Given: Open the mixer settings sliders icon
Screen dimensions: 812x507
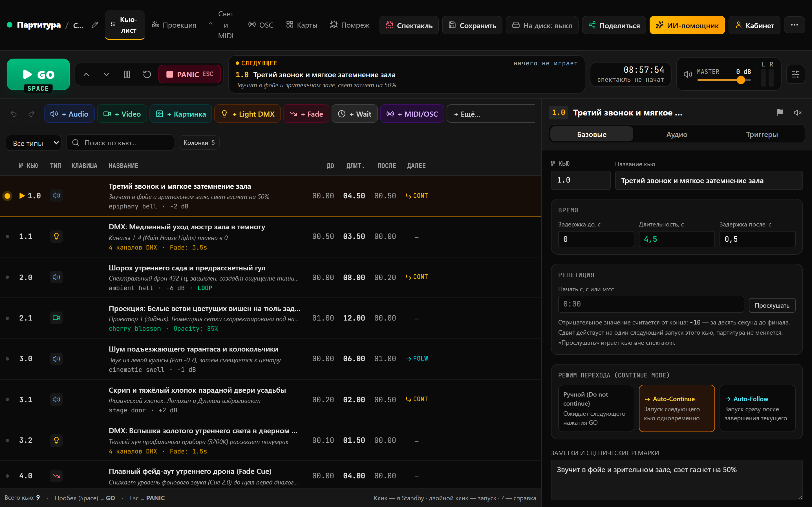Looking at the screenshot, I should click(x=796, y=74).
